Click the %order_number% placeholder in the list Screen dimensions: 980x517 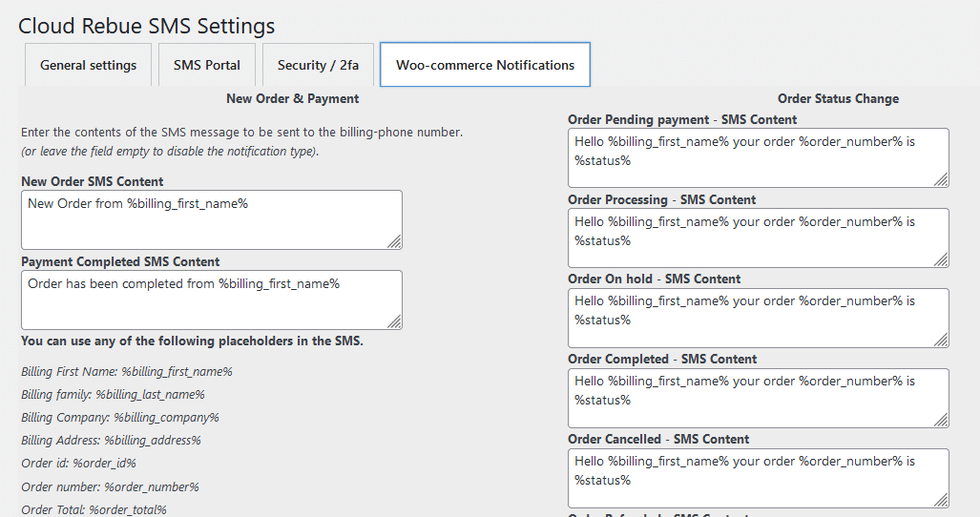coord(152,487)
